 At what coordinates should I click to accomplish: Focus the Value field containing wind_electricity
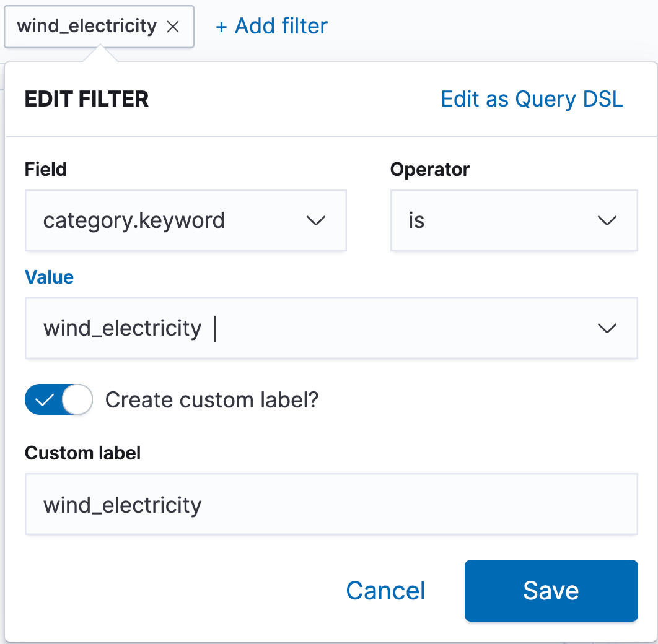tap(331, 328)
